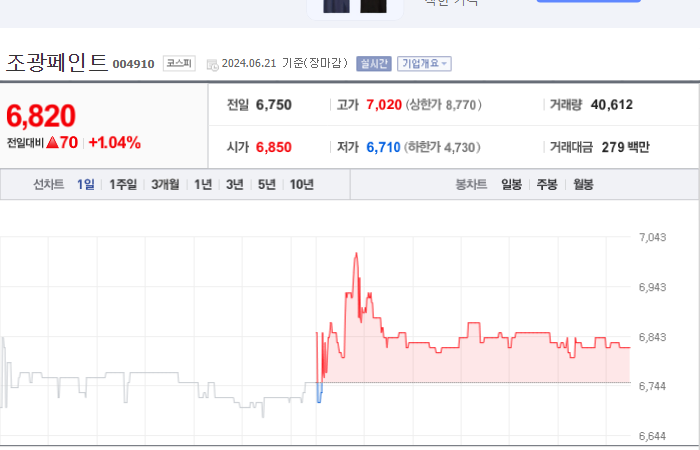
Task: Click the red price peak on chart
Action: [x=356, y=254]
